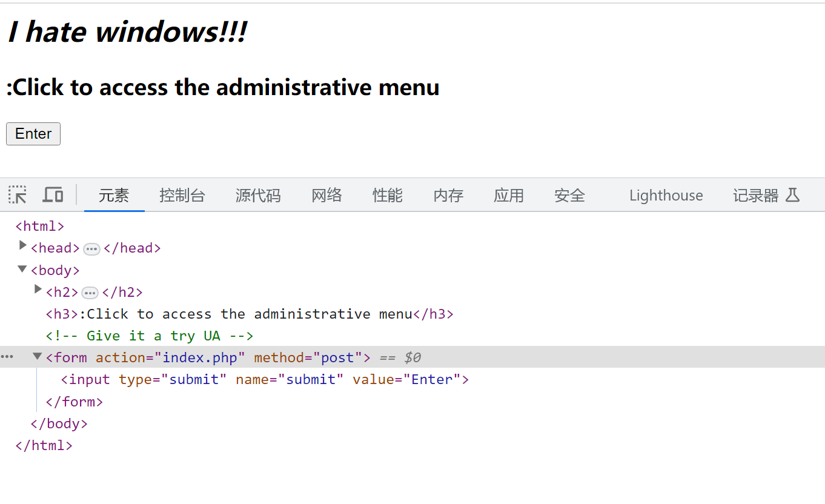Select the opening html tag line

[x=40, y=226]
